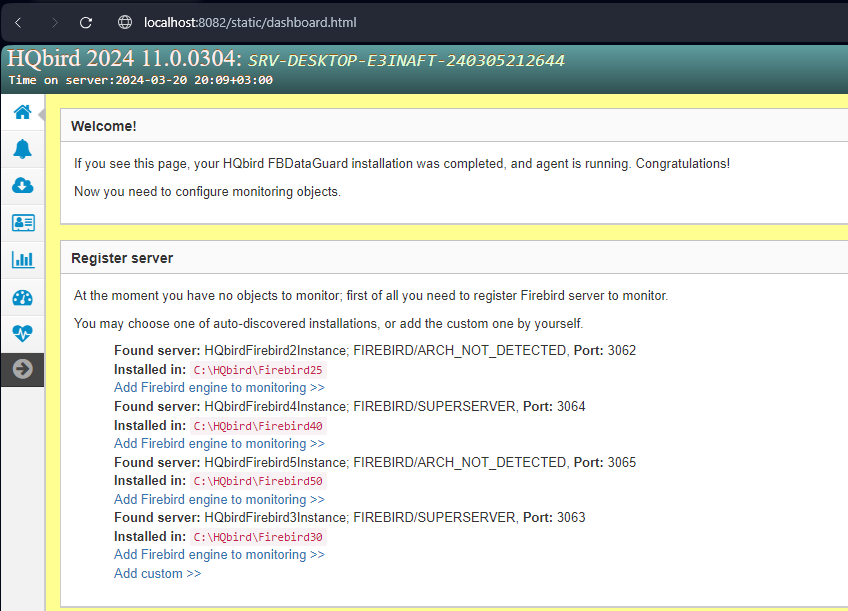Click the HQbirdFirebird5Instance found server line
Image resolution: width=848 pixels, height=611 pixels.
375,462
